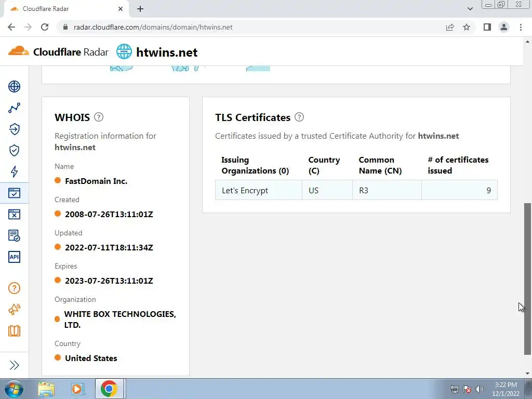This screenshot has width=532, height=399.
Task: Open the globe overview icon in sidebar
Action: [14, 87]
